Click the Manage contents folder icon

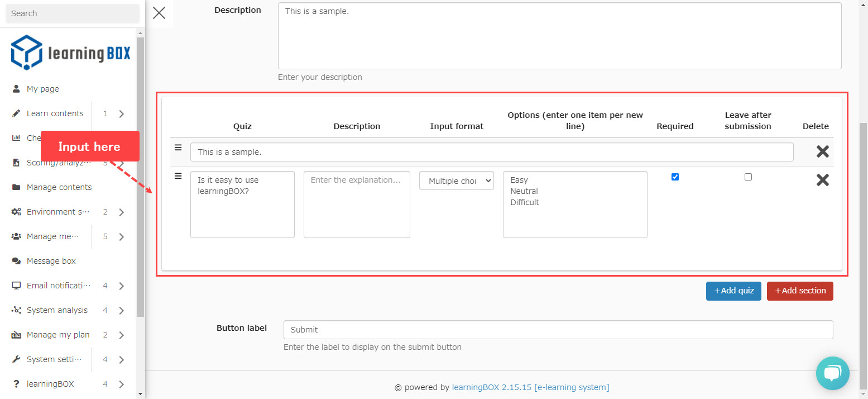pyautogui.click(x=16, y=187)
